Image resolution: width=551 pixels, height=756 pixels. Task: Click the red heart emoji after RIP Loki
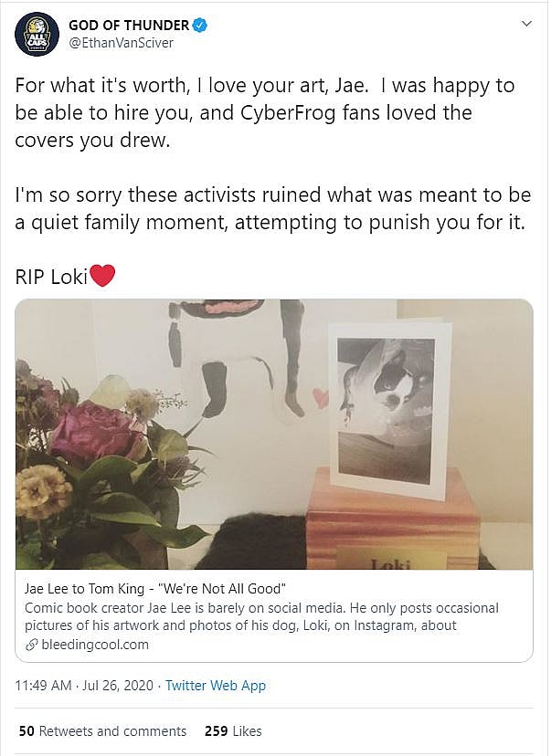(x=102, y=276)
